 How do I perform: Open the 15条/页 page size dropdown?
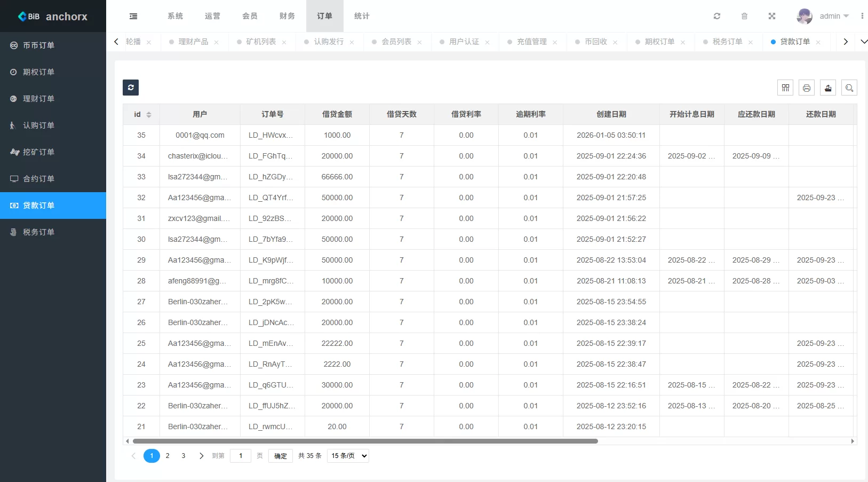click(347, 456)
